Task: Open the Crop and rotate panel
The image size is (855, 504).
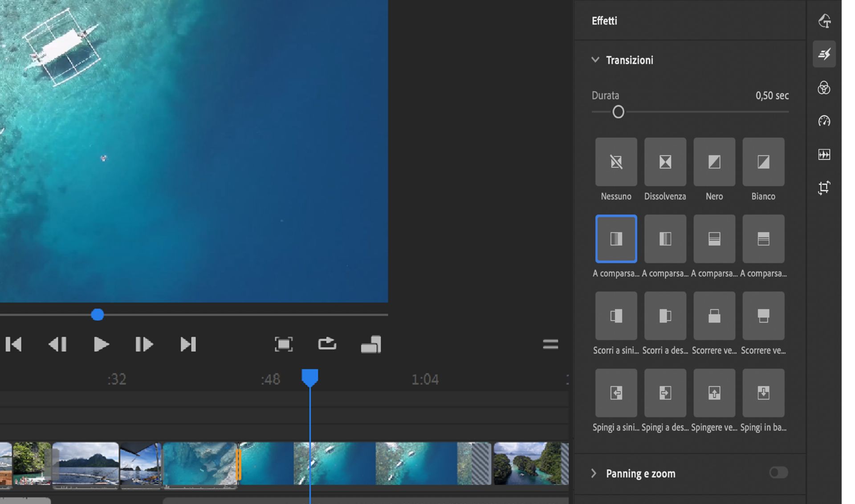Action: [824, 187]
